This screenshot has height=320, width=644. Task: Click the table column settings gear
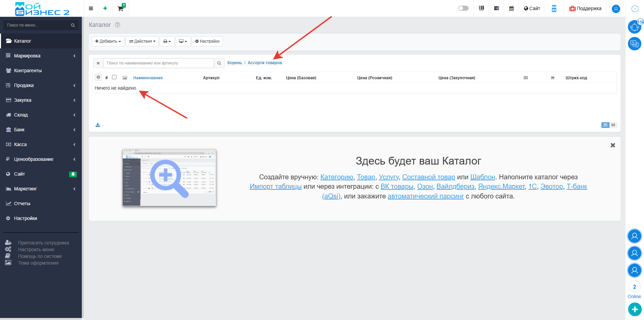click(x=98, y=77)
